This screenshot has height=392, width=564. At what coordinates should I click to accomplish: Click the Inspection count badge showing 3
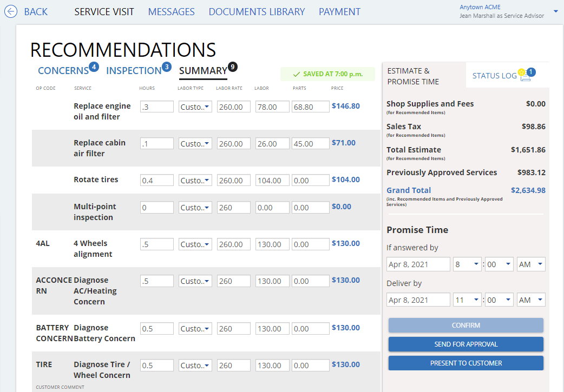tap(167, 67)
